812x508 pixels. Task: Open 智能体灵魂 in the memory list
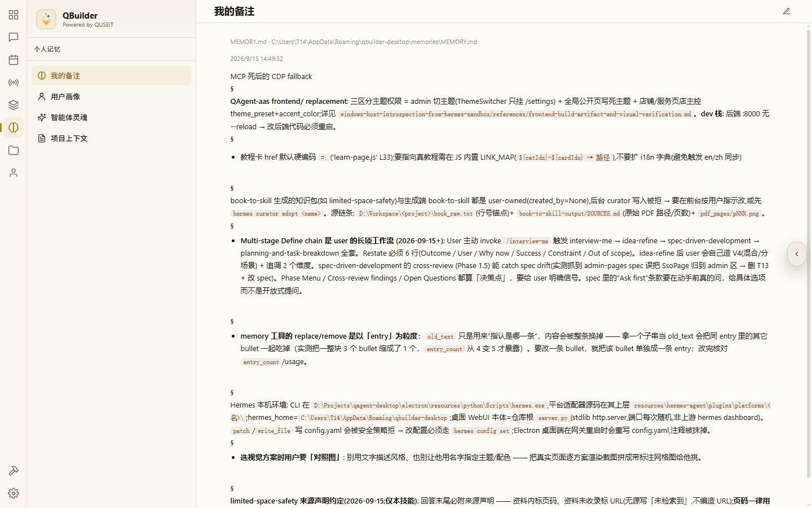click(x=111, y=117)
